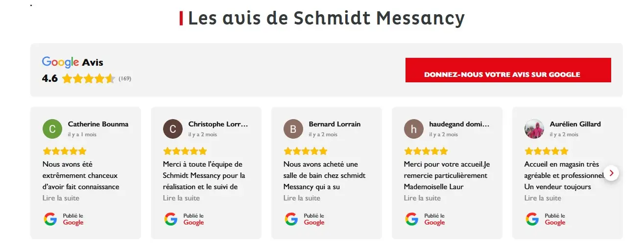Click the five stars on haudegand's review
644x248 pixels.
[x=426, y=151]
